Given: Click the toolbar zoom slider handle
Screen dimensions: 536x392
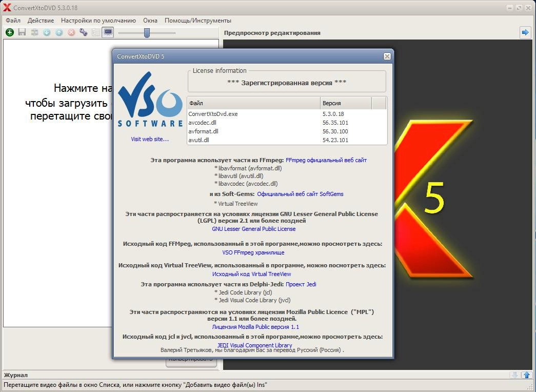Looking at the screenshot, I should [147, 33].
